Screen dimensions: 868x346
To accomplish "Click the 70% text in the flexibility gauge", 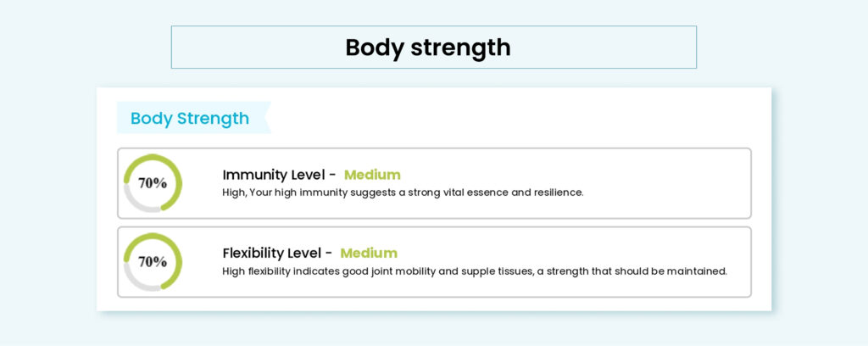I will coord(153,262).
